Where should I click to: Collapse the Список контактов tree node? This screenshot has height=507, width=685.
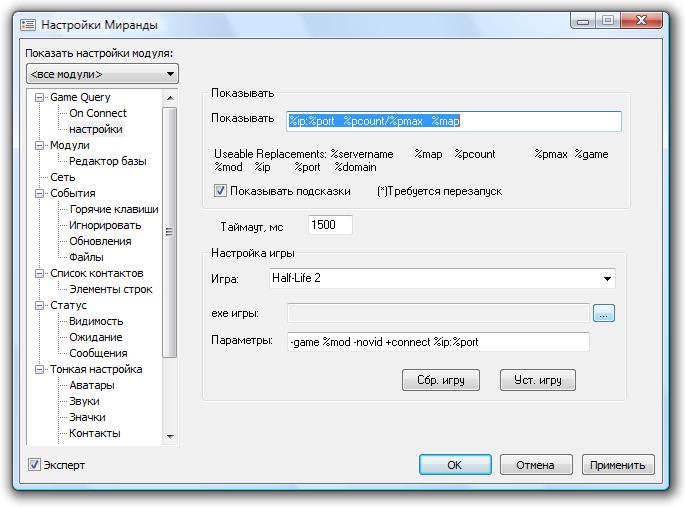point(39,273)
